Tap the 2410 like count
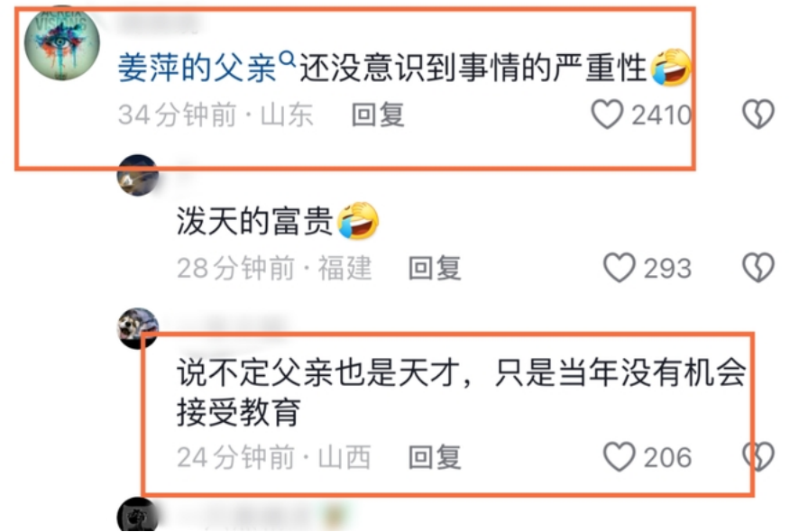 click(662, 115)
